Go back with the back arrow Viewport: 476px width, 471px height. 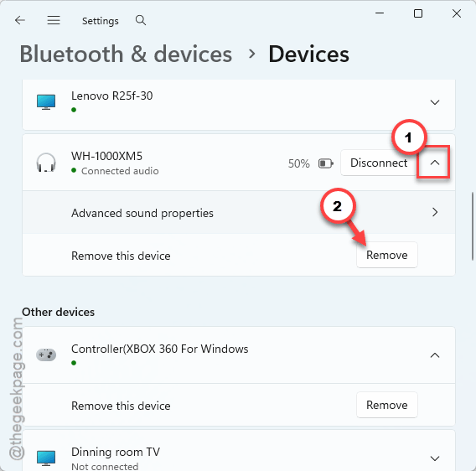[20, 20]
